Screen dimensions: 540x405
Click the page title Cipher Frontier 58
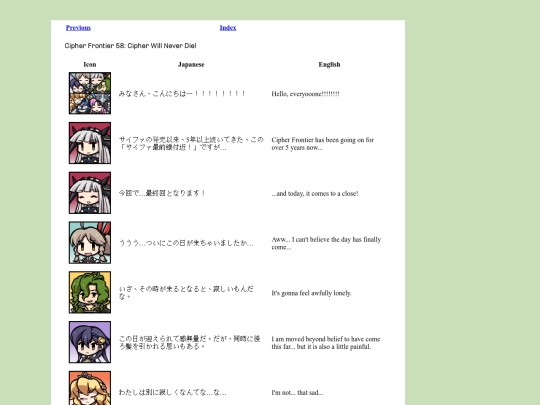tap(131, 46)
